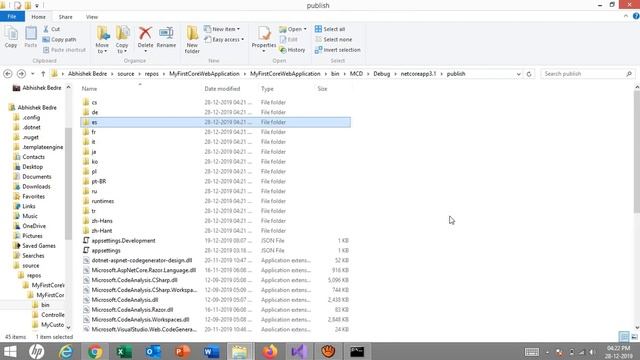Click Select none
The width and height of the screenshot is (640, 360).
coord(333,40)
